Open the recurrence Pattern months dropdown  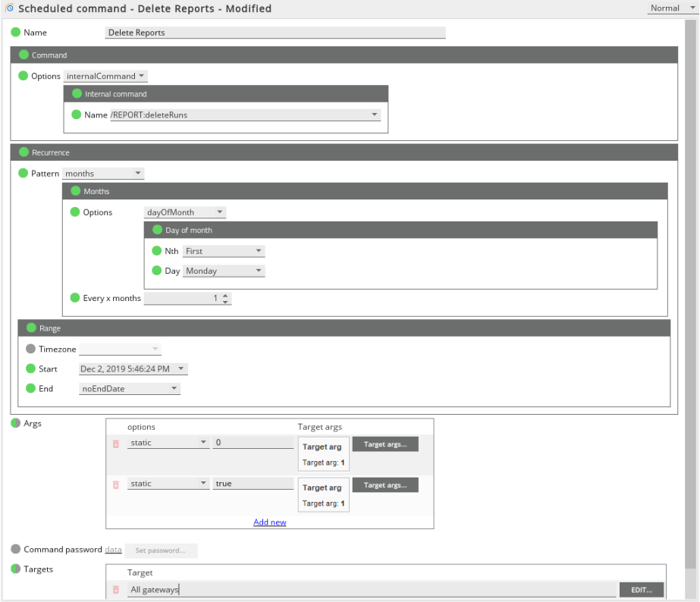pyautogui.click(x=103, y=174)
